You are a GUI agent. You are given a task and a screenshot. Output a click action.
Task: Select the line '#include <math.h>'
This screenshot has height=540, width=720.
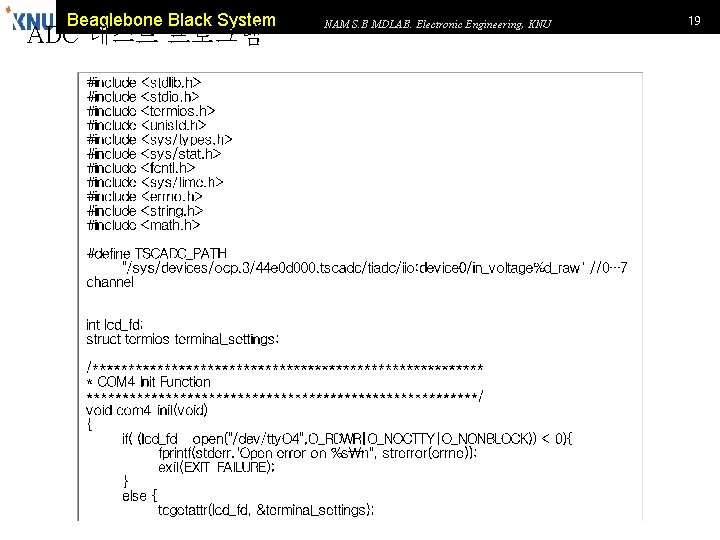click(x=143, y=225)
